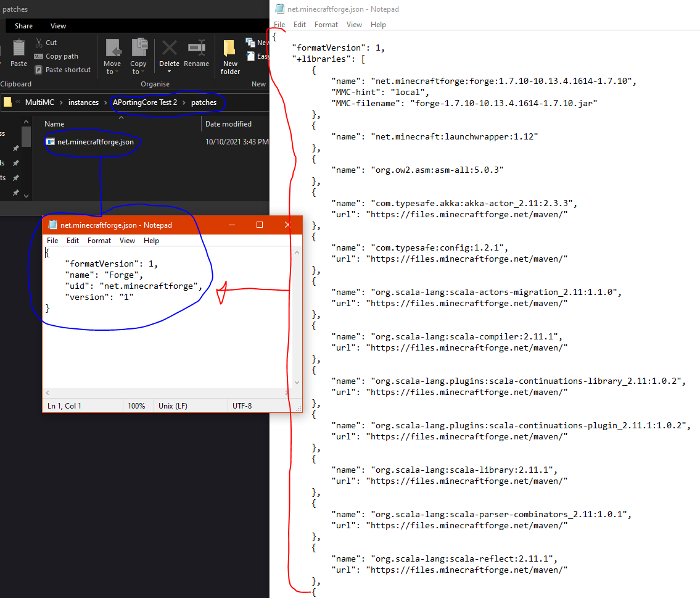Open View menu in the small Notepad window
The width and height of the screenshot is (700, 598).
[x=127, y=241]
